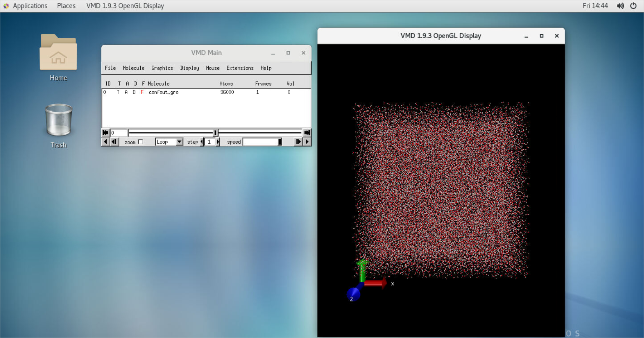Toggle the Fixed (F) flag for confout.gro
This screenshot has width=644, height=338.
[142, 92]
